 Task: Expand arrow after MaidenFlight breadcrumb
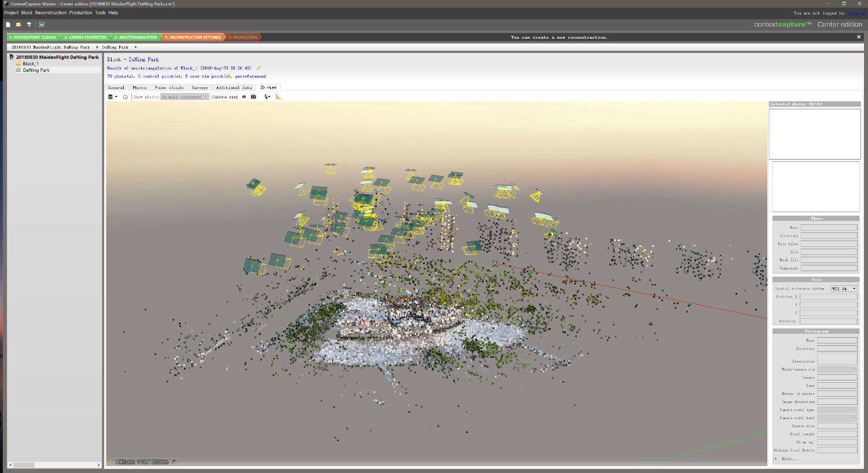click(97, 47)
